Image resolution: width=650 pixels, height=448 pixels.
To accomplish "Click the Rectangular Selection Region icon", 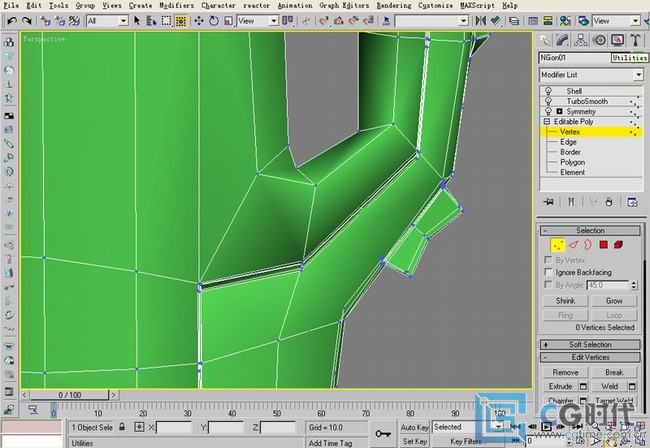I will click(x=166, y=21).
